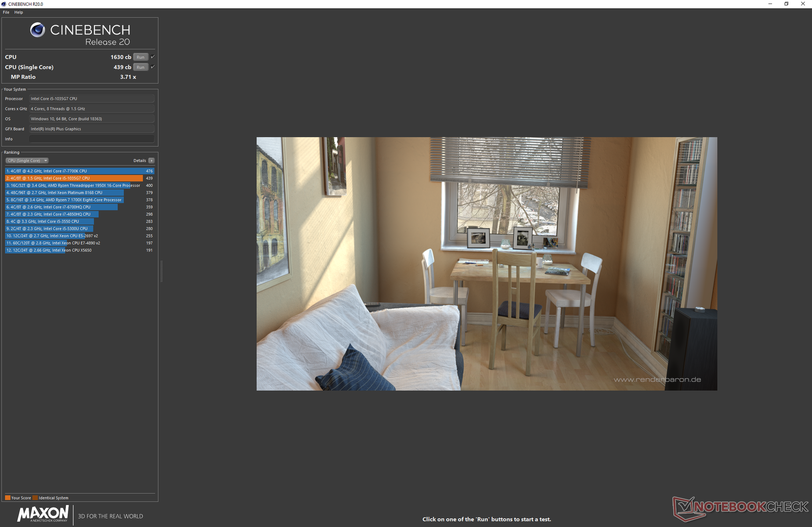Toggle the CPU (Single Core) test checkmark
Screen dimensions: 812x527
[153, 67]
